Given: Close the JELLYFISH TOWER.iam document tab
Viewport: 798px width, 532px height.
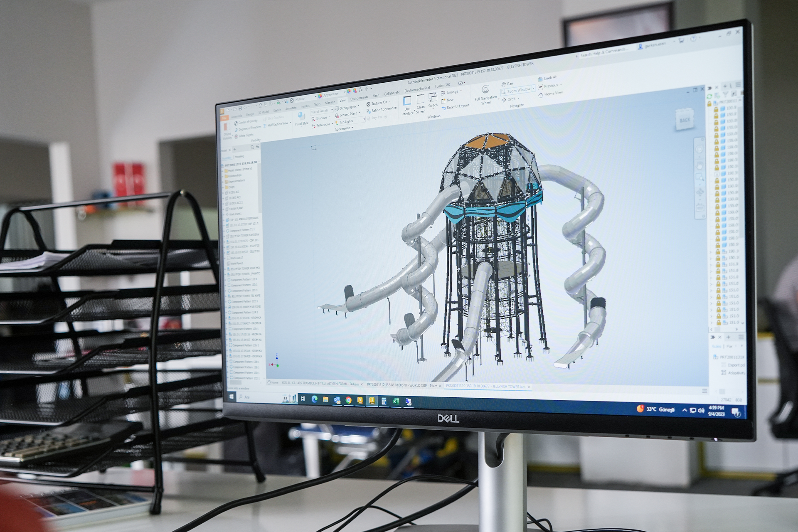Looking at the screenshot, I should click(529, 387).
